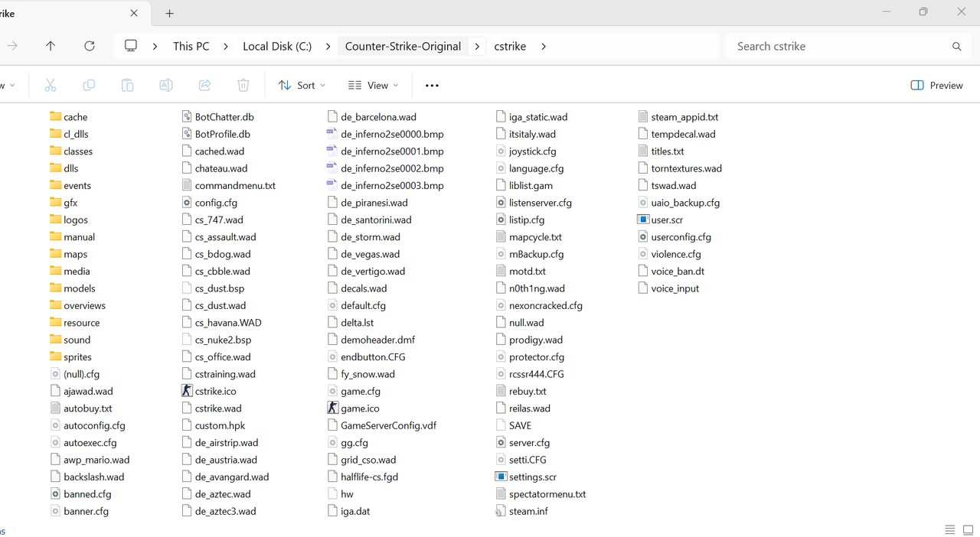Select autoexec.cfg file

pyautogui.click(x=83, y=442)
